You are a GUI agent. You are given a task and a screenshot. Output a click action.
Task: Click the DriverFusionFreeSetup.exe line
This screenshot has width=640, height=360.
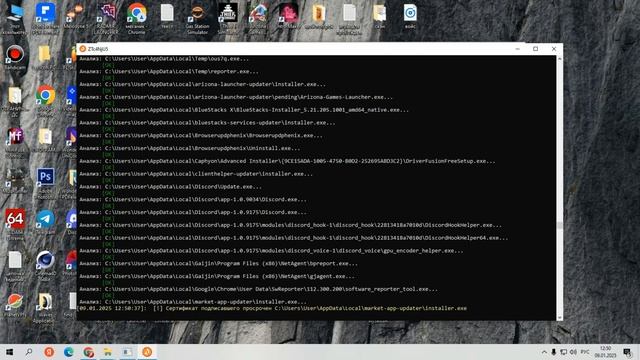(x=287, y=161)
